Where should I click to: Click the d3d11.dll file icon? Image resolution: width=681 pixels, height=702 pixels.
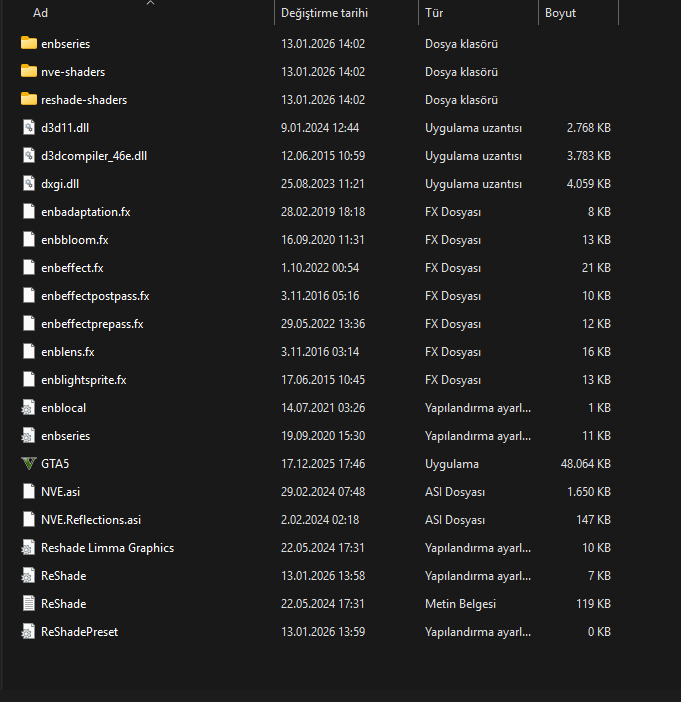(x=29, y=128)
